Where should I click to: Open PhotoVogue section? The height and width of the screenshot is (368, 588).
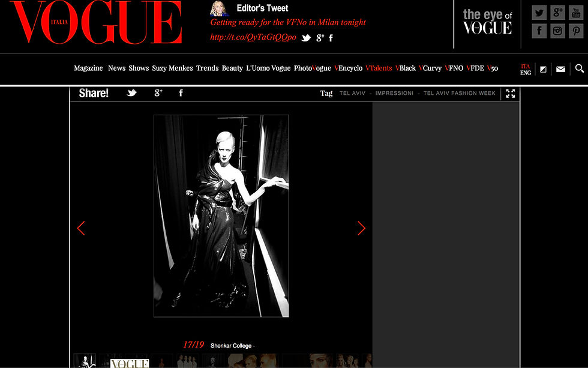click(313, 68)
